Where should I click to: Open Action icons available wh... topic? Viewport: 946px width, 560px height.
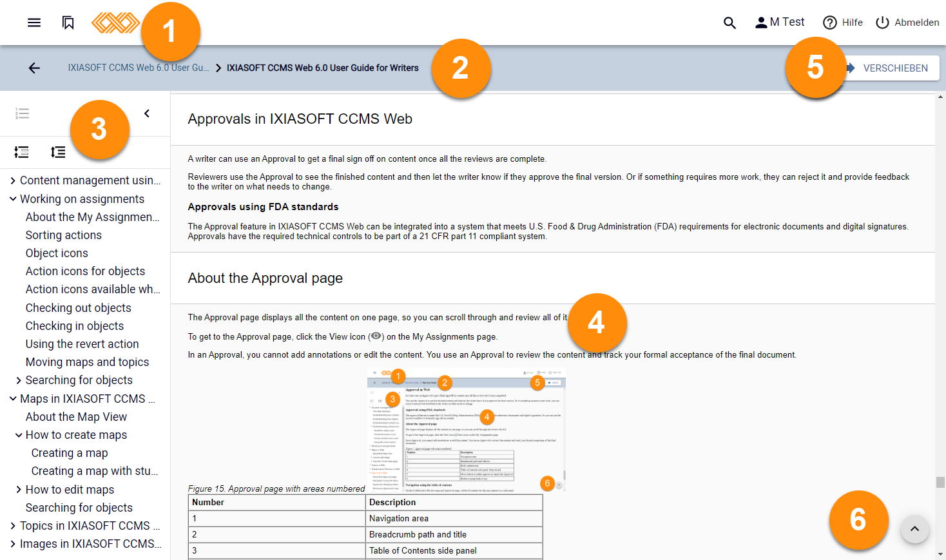(93, 289)
